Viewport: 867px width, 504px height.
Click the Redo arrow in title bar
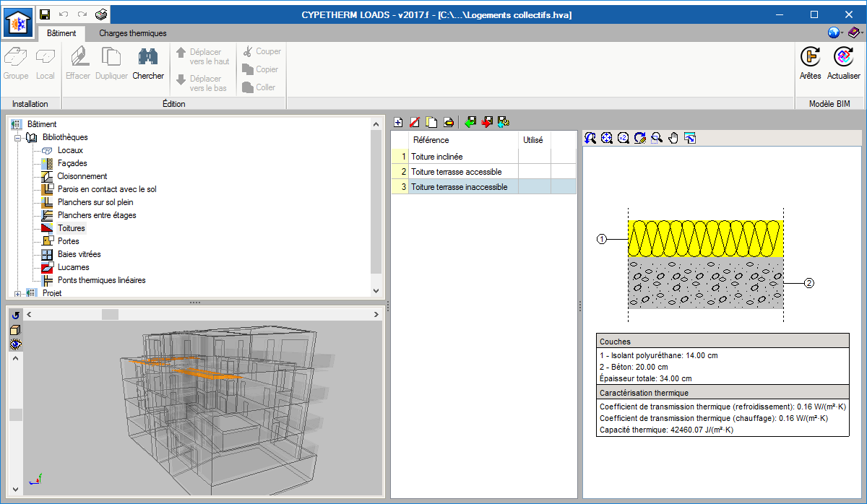coord(82,14)
